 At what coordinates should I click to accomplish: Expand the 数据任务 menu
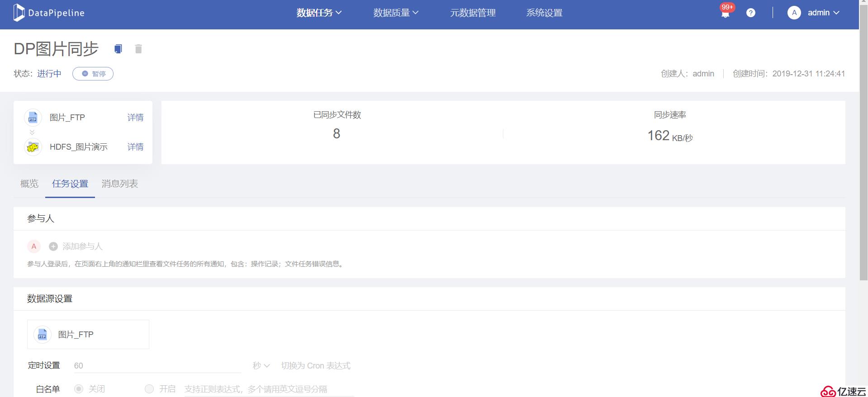click(x=319, y=13)
